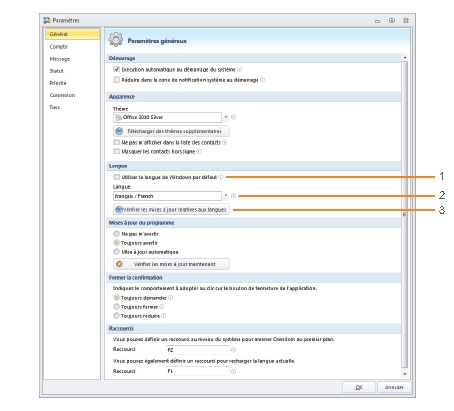454x411 pixels.
Task: Click info icon next to Langue dropdown
Action: 233,196
